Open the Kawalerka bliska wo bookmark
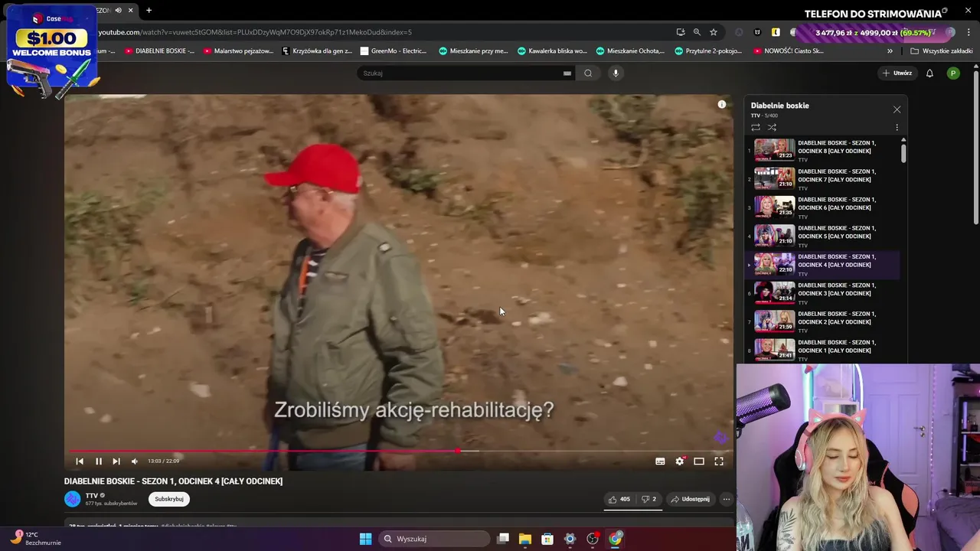The height and width of the screenshot is (551, 980). point(552,51)
